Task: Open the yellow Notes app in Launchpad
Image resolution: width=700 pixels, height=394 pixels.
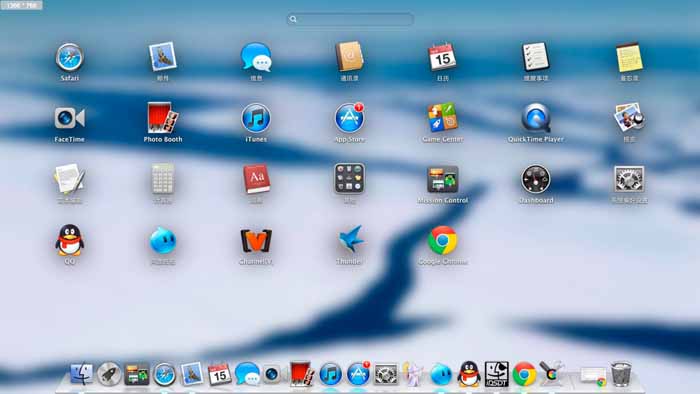Action: click(629, 57)
